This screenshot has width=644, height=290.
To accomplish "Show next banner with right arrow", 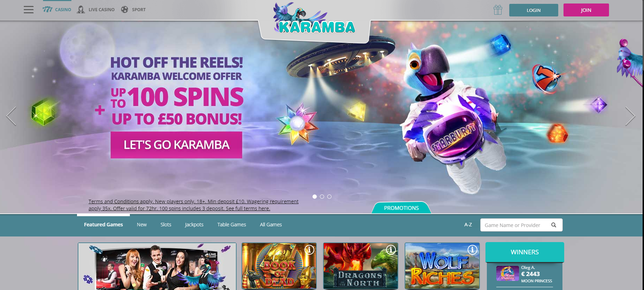I will [630, 116].
